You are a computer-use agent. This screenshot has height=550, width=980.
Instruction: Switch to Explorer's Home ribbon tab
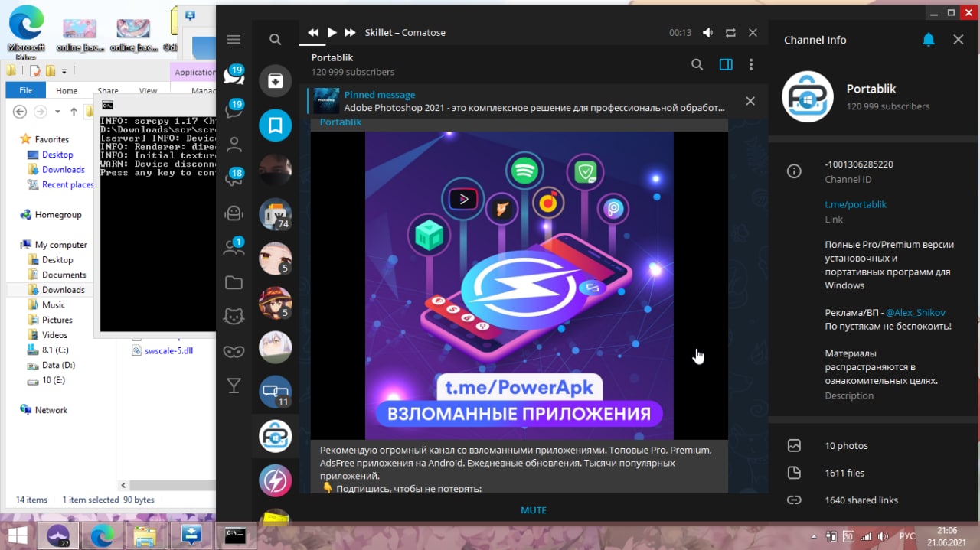point(67,90)
